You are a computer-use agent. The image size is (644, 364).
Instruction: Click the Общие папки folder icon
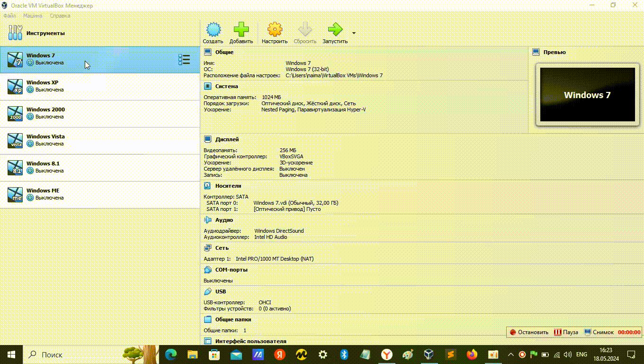tap(207, 319)
